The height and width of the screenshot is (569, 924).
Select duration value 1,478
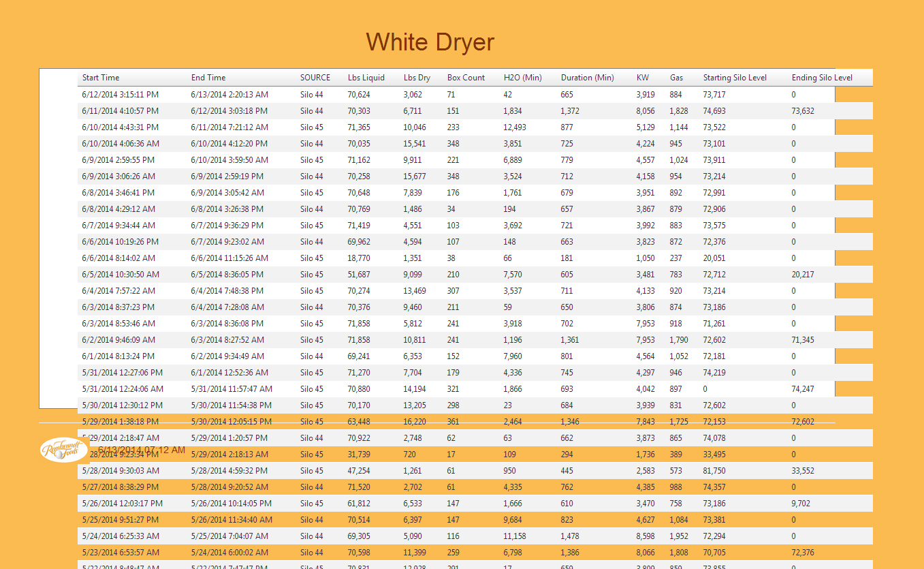(x=570, y=536)
